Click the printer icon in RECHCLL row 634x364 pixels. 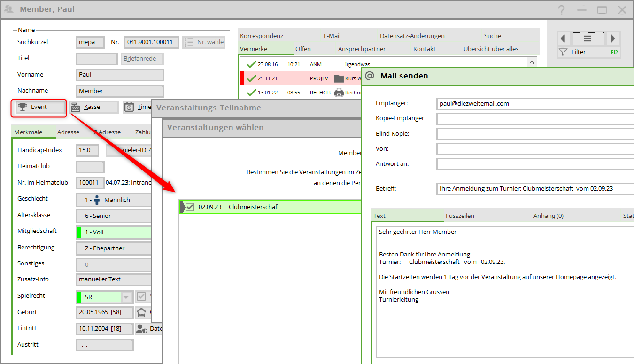click(339, 93)
